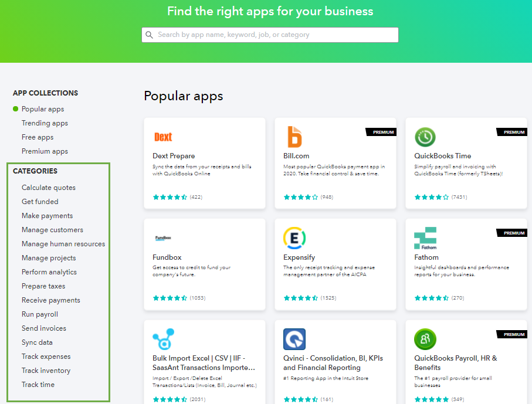532x404 pixels.
Task: Click the star rating on Fathom
Action: click(432, 298)
